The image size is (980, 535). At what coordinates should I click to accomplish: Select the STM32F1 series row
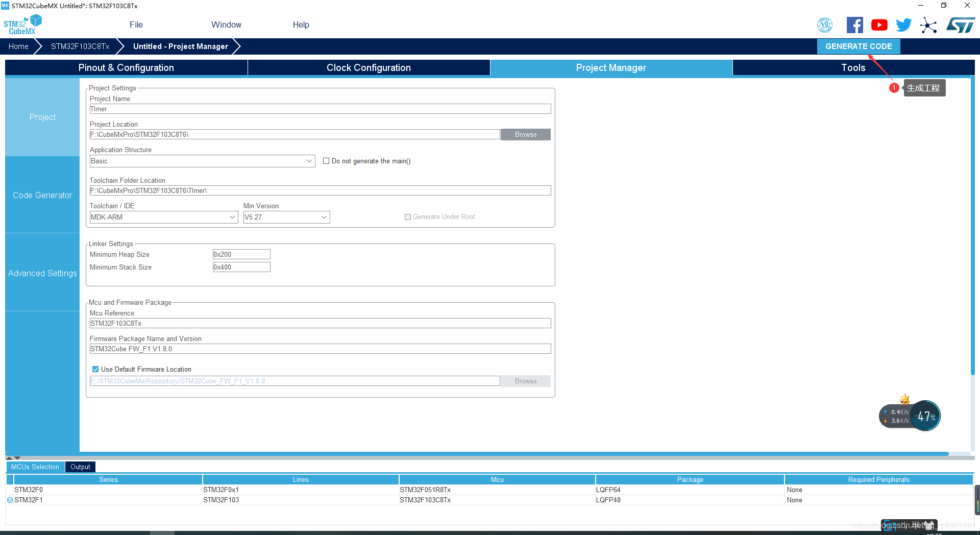tap(489, 500)
